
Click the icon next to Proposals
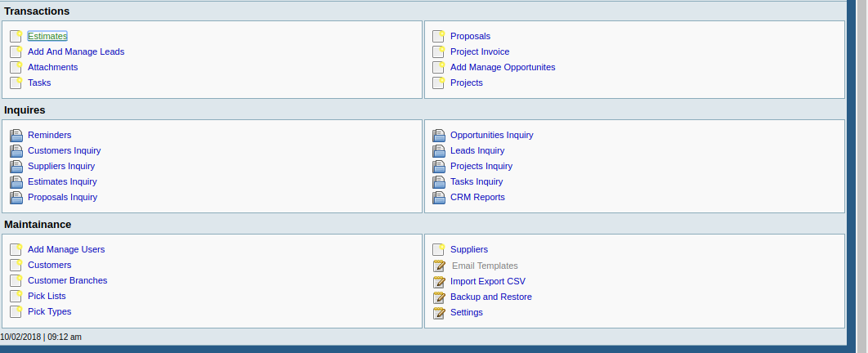(438, 36)
